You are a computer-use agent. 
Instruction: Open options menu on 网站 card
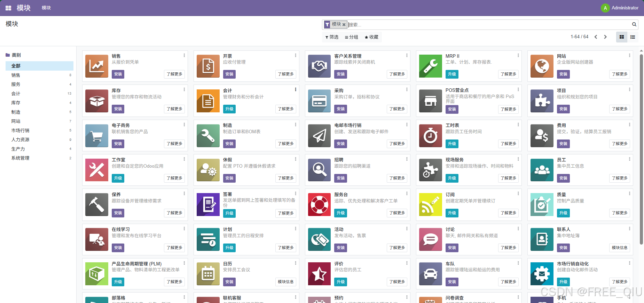tap(629, 55)
